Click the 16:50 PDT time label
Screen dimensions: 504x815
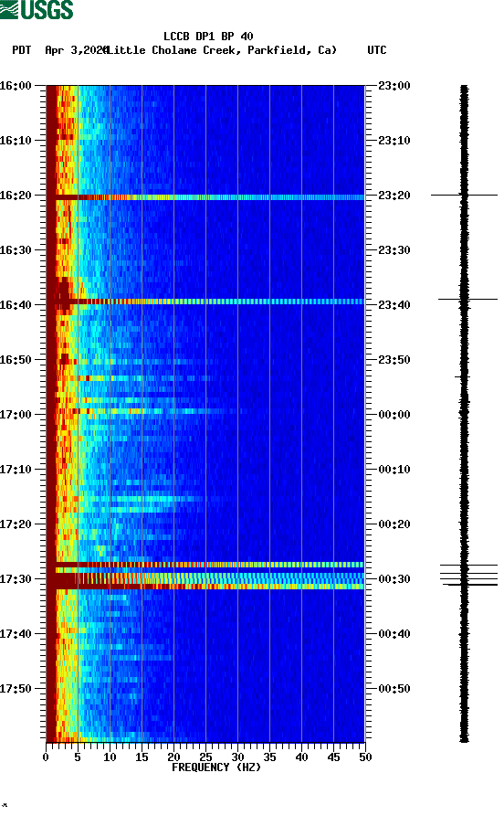pyautogui.click(x=16, y=360)
